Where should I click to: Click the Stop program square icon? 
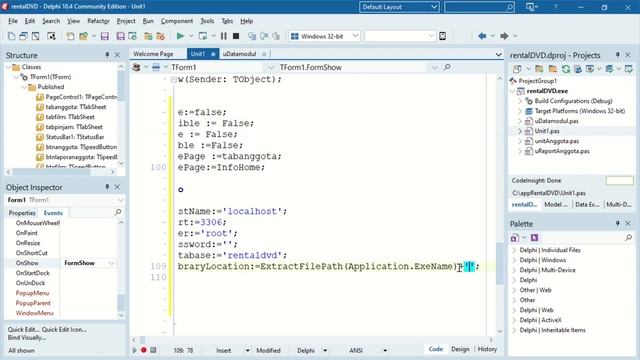click(236, 36)
